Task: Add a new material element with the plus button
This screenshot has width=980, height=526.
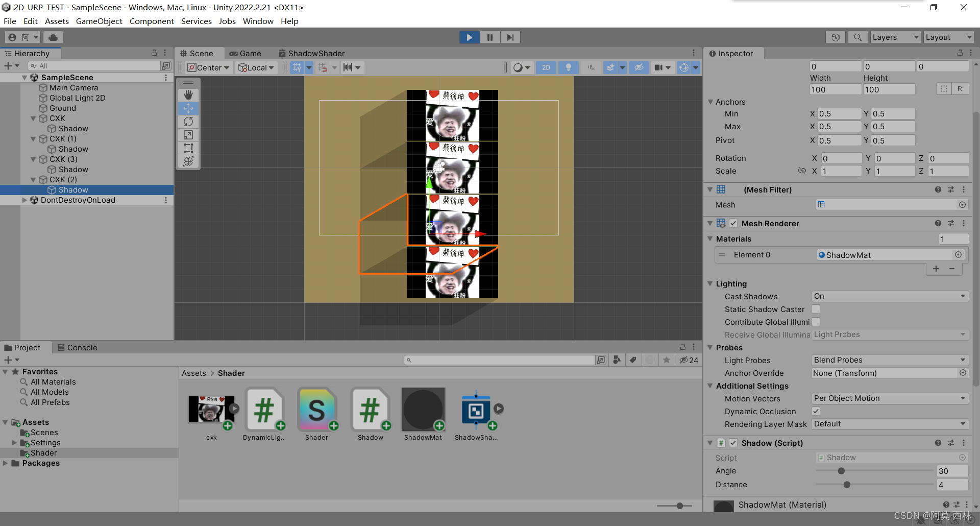Action: [936, 269]
